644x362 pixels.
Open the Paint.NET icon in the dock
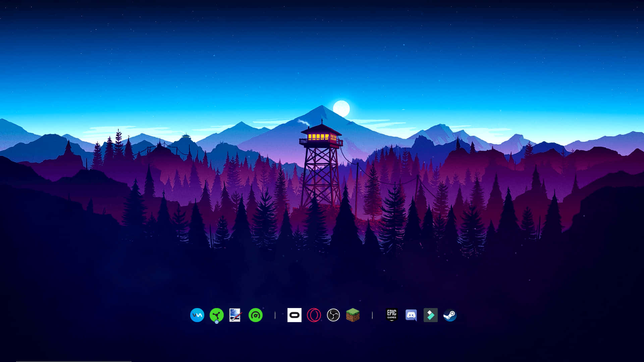[235, 315]
